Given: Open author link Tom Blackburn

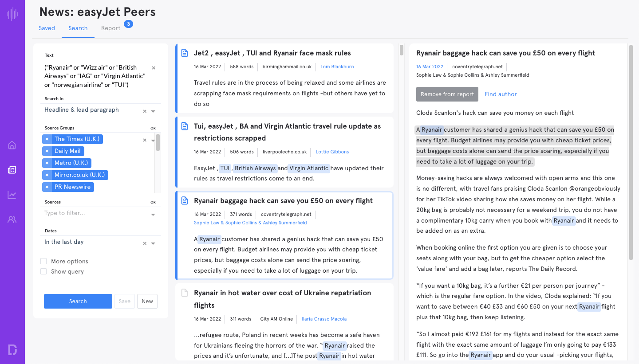Looking at the screenshot, I should point(337,67).
